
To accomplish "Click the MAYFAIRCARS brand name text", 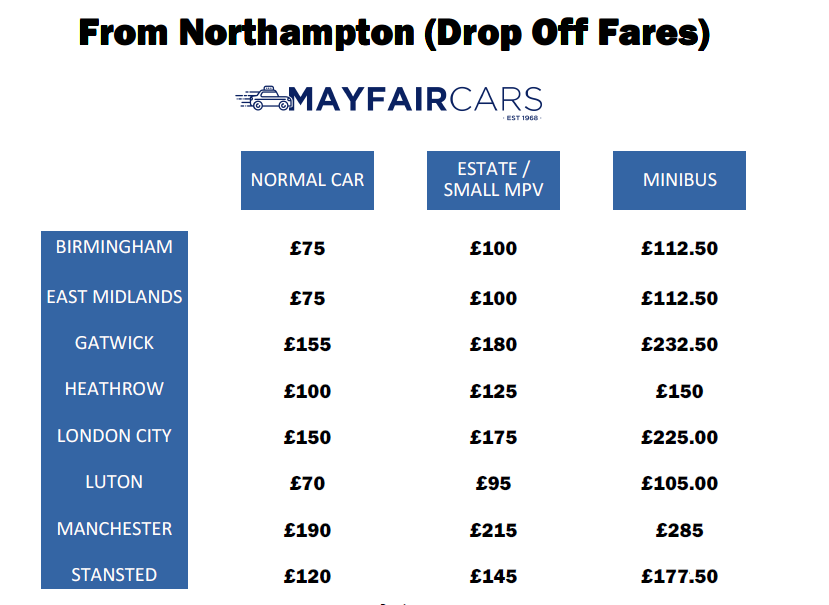I will 416,99.
